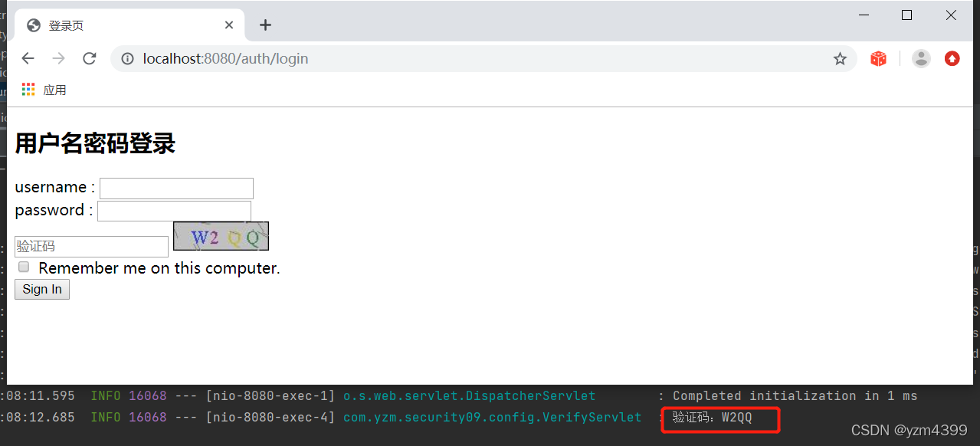The height and width of the screenshot is (446, 980).
Task: Select the 登录页 browser tab
Action: click(130, 25)
